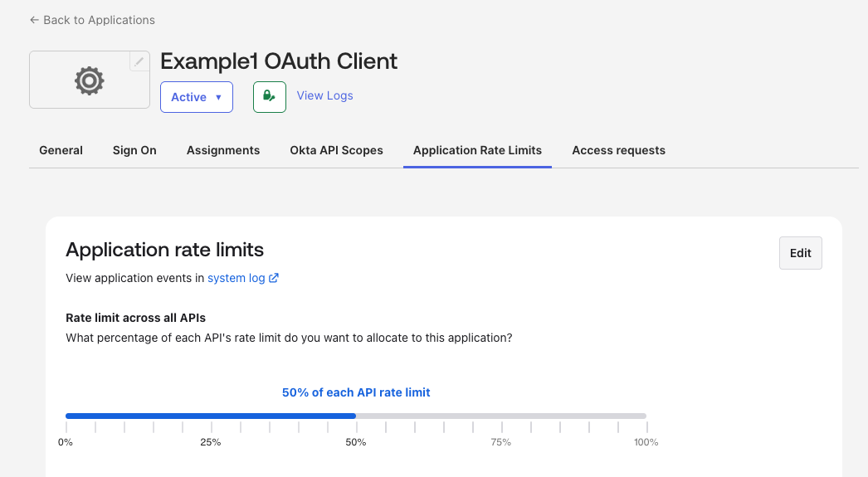The width and height of the screenshot is (868, 477).
Task: Click the green lock icon button
Action: tap(269, 96)
